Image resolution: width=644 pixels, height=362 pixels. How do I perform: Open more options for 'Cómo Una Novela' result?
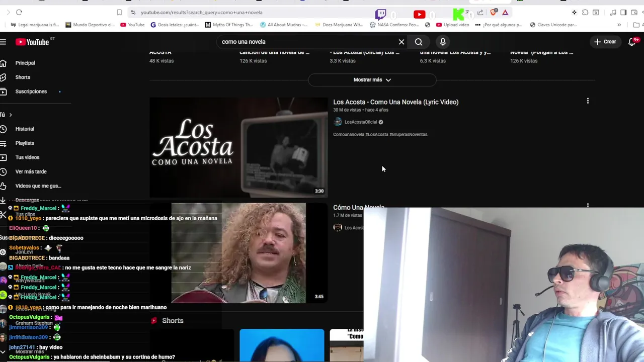pyautogui.click(x=588, y=205)
